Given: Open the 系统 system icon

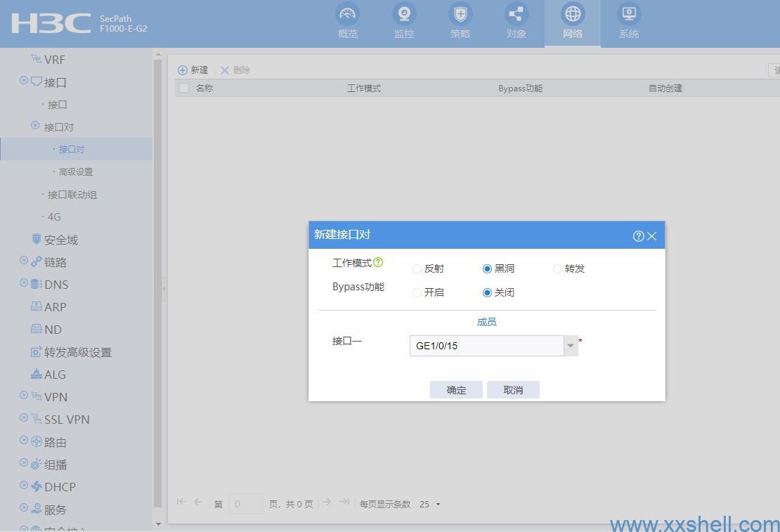Looking at the screenshot, I should pyautogui.click(x=628, y=14).
